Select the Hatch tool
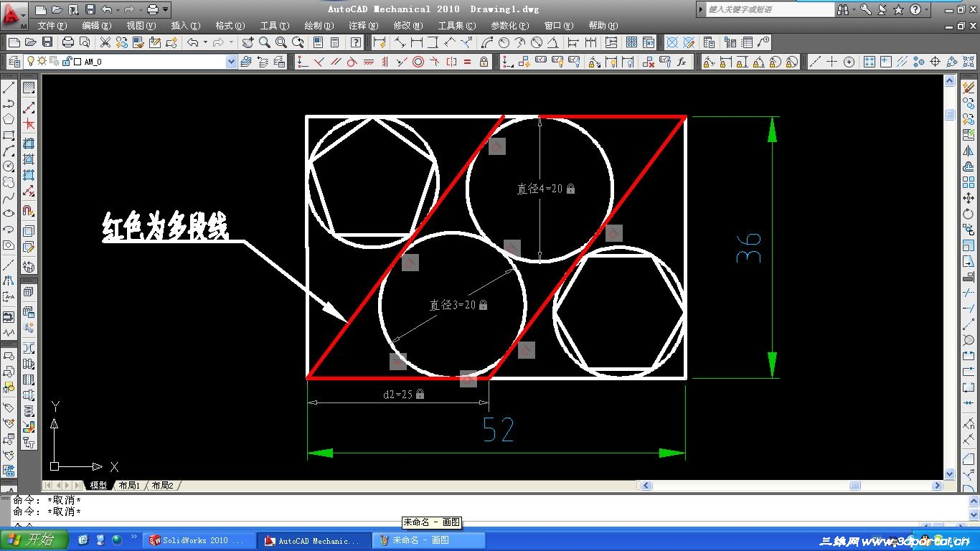The width and height of the screenshot is (980, 551). (29, 88)
